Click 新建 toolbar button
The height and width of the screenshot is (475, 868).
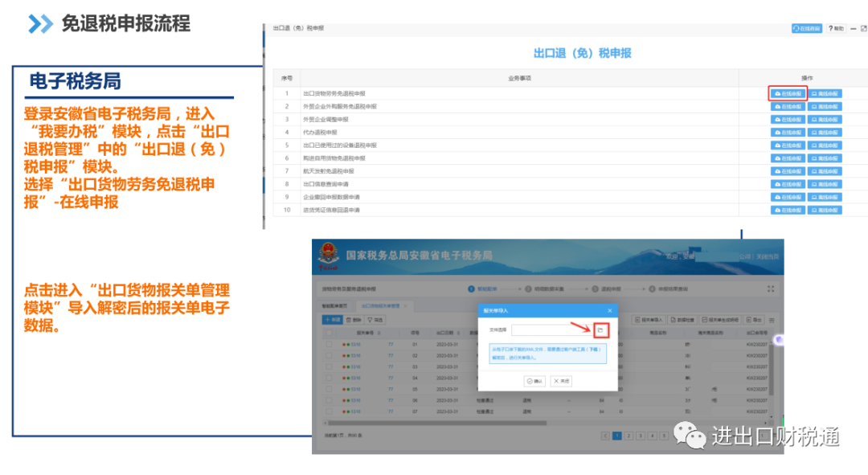click(x=333, y=319)
